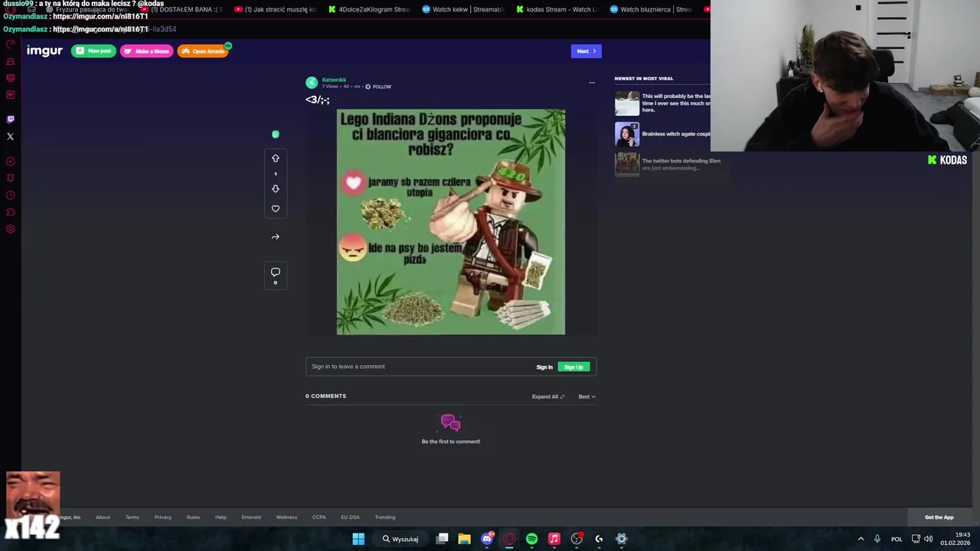The height and width of the screenshot is (551, 980).
Task: Switch to Jak stracić muszlę tab
Action: (276, 9)
